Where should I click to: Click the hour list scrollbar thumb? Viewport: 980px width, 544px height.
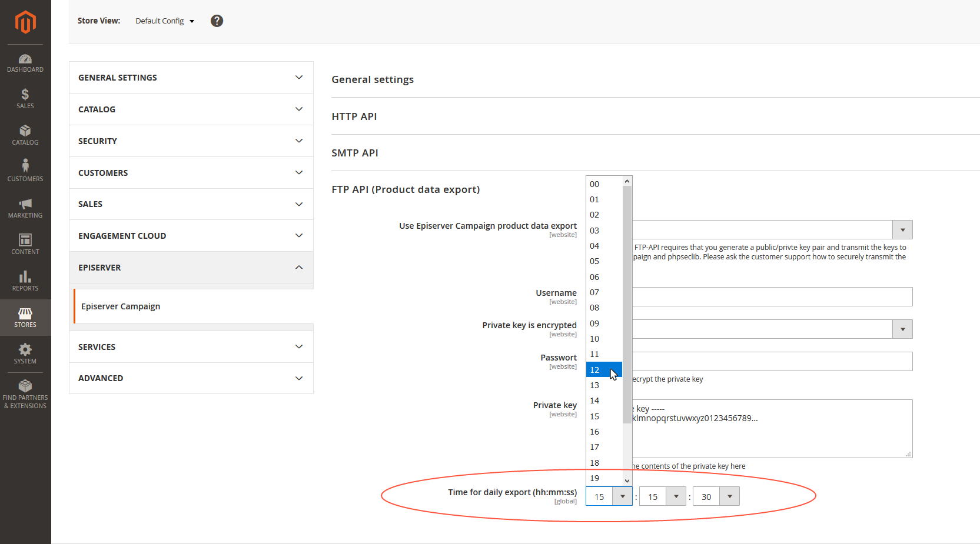[627, 305]
